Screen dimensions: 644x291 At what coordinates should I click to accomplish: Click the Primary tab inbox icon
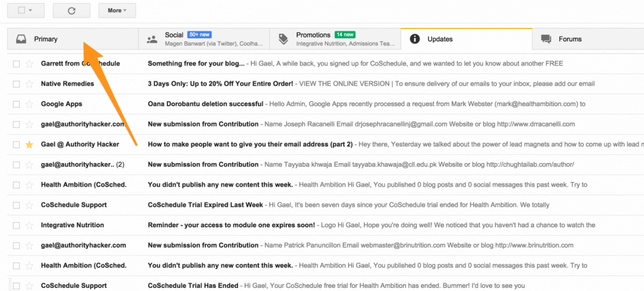point(21,39)
